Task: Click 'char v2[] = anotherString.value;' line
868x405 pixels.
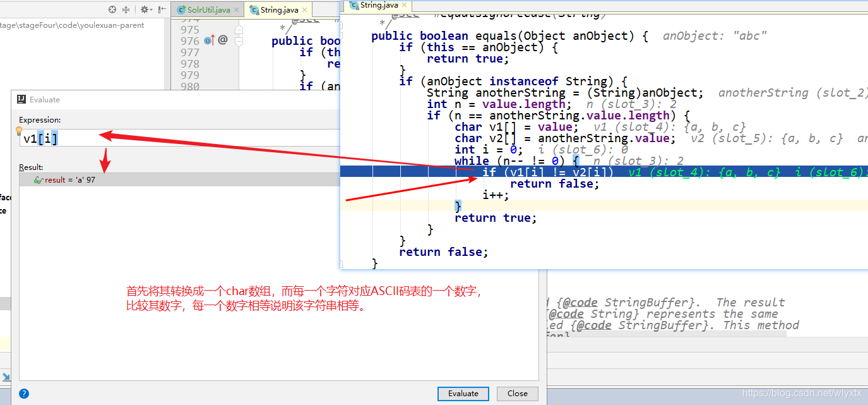Action: click(x=564, y=138)
